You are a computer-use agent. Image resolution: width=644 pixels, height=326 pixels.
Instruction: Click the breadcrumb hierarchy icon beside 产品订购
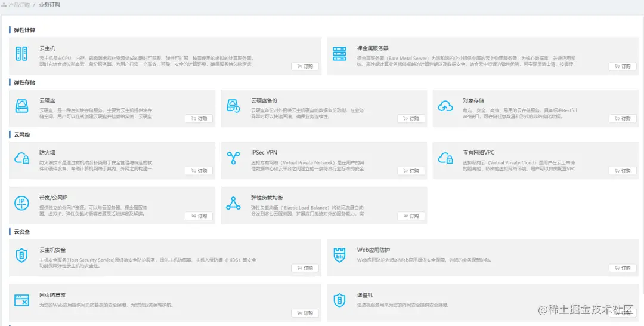click(4, 5)
